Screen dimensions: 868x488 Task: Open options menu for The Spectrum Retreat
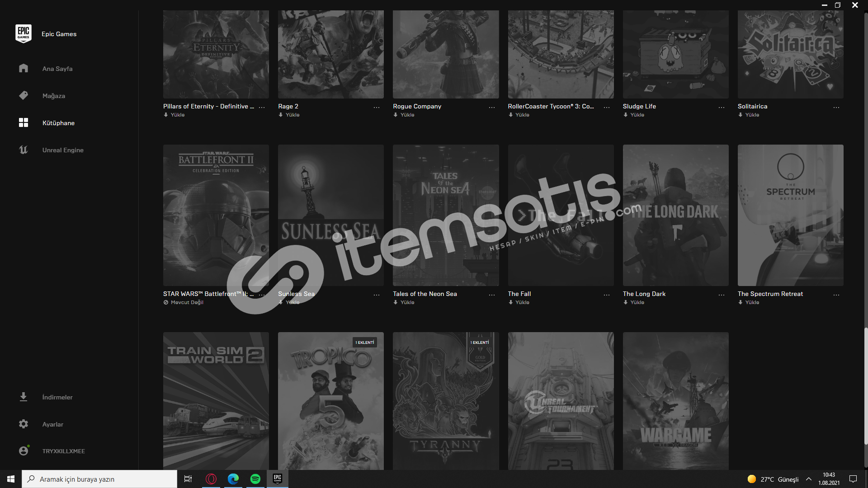[836, 295]
